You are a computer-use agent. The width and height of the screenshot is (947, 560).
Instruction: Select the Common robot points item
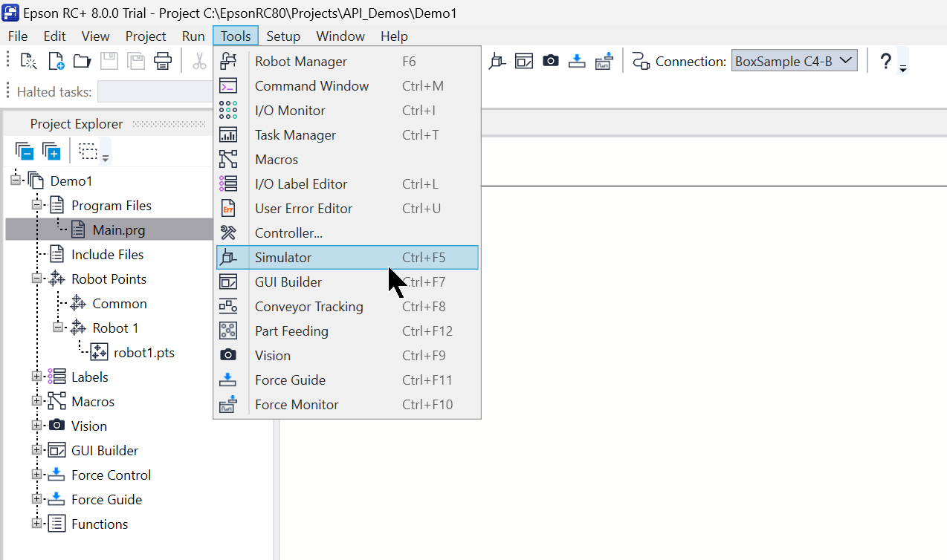120,303
